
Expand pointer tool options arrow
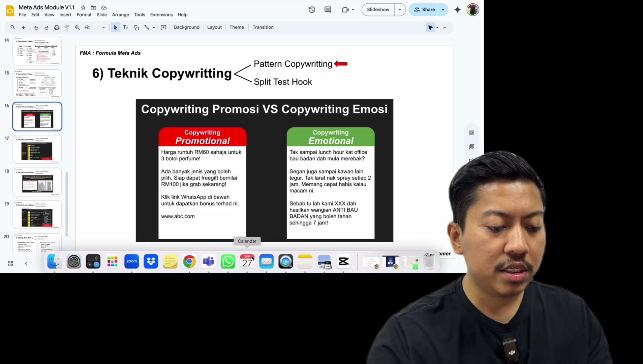click(437, 27)
